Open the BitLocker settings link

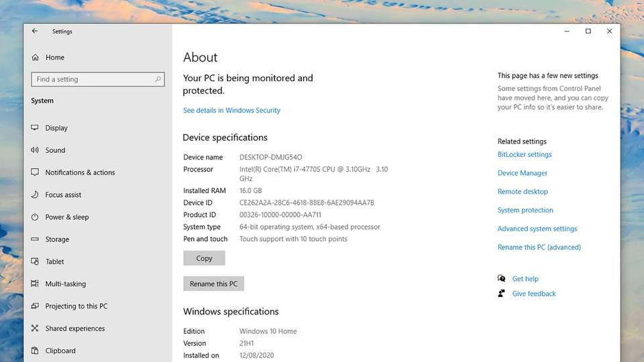coord(525,154)
